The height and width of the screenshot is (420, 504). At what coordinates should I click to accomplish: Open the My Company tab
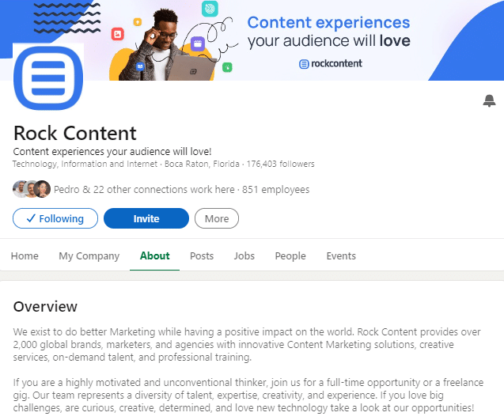[x=89, y=255]
